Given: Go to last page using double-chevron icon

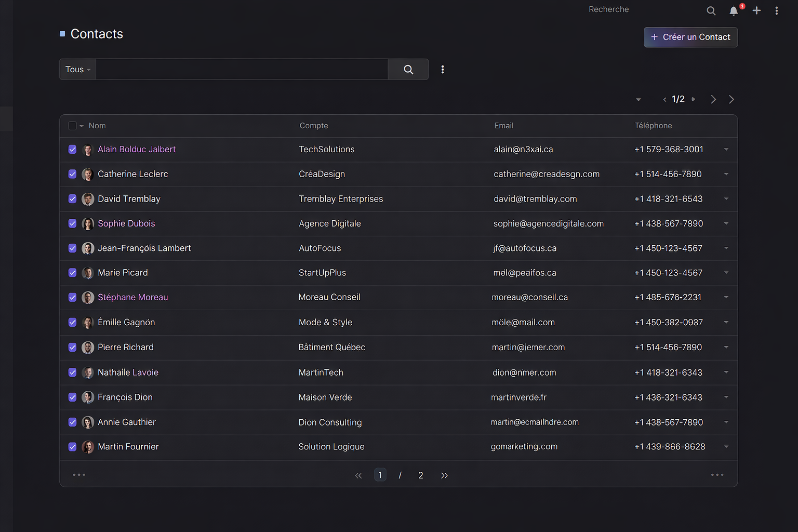Looking at the screenshot, I should coord(444,475).
